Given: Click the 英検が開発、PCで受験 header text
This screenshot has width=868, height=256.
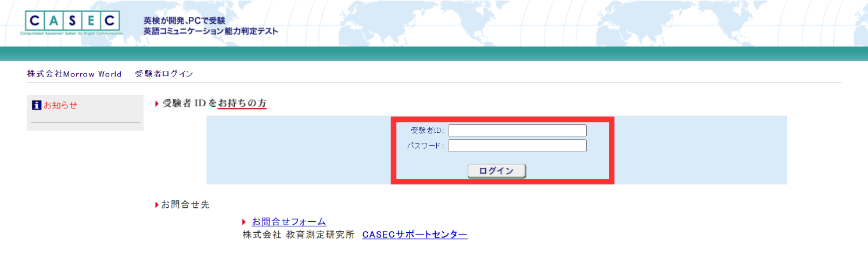Looking at the screenshot, I should pyautogui.click(x=184, y=20).
